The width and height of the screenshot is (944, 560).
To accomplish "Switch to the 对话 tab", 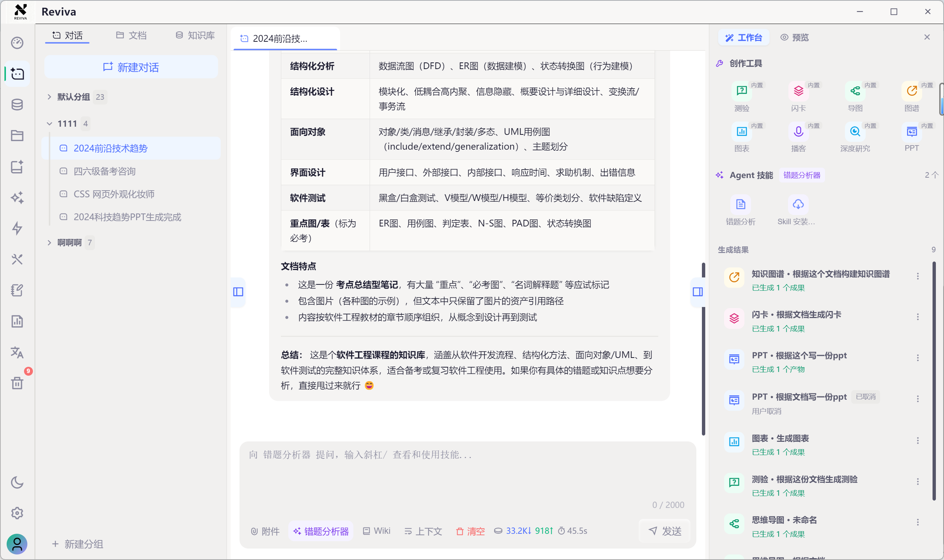I will coord(67,35).
